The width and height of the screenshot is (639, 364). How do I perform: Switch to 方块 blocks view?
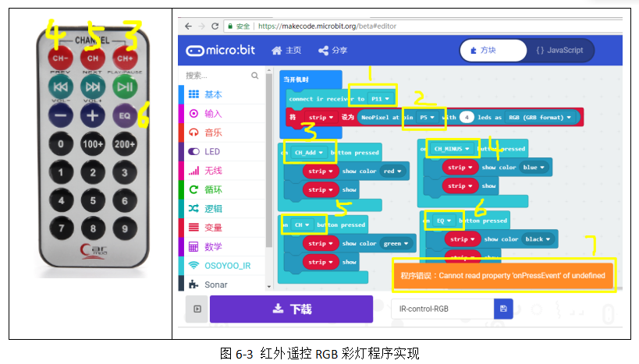(x=493, y=51)
